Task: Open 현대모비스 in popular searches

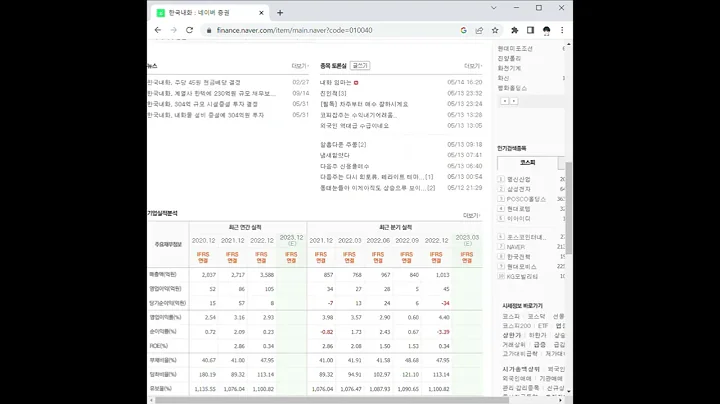Action: tap(522, 266)
